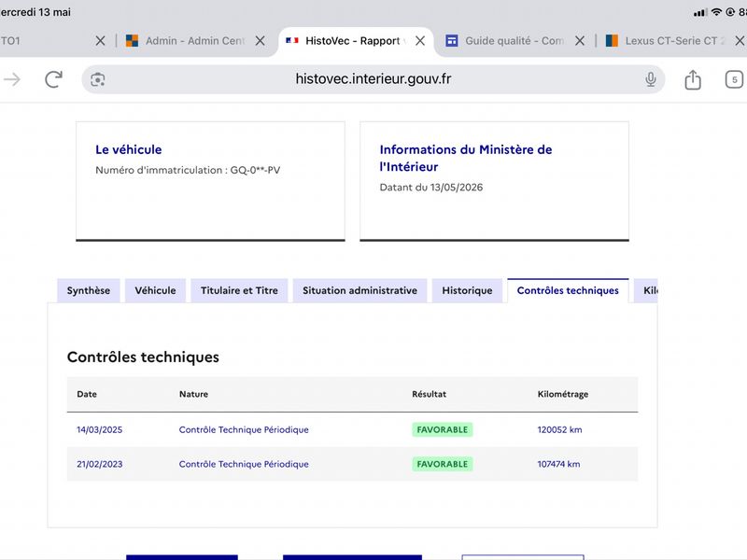747x560 pixels.
Task: Open the Véhicule tab
Action: tap(155, 290)
